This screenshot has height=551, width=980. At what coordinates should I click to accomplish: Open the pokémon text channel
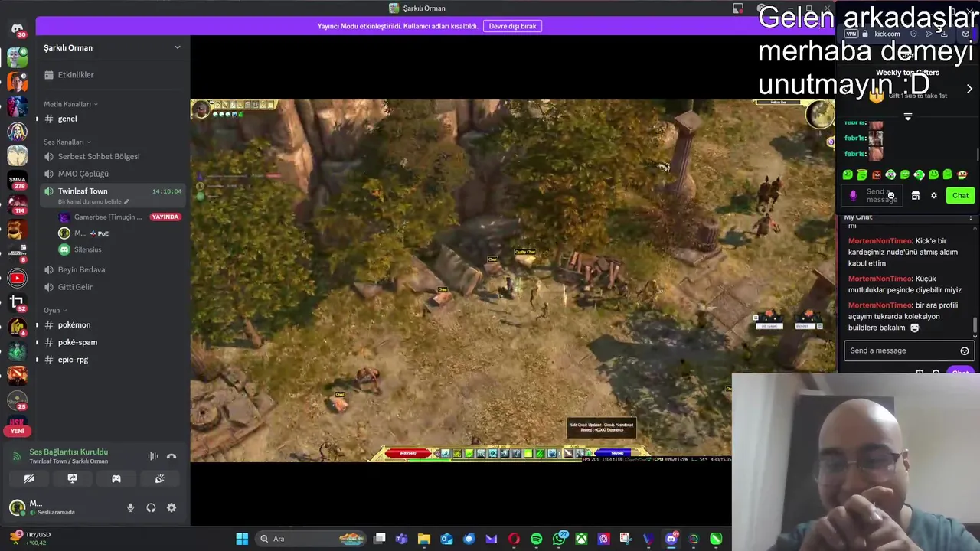pos(113,324)
